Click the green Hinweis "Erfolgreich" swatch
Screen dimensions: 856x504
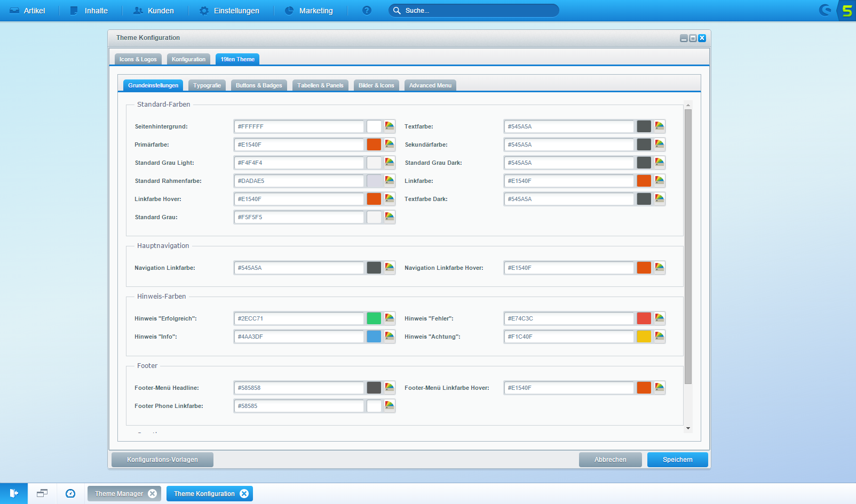374,318
